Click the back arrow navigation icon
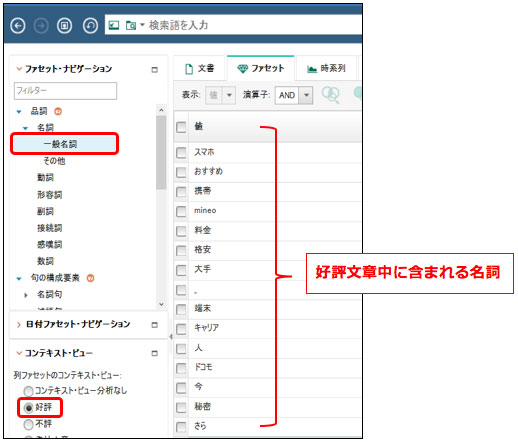Image resolution: width=518 pixels, height=442 pixels. [x=18, y=25]
